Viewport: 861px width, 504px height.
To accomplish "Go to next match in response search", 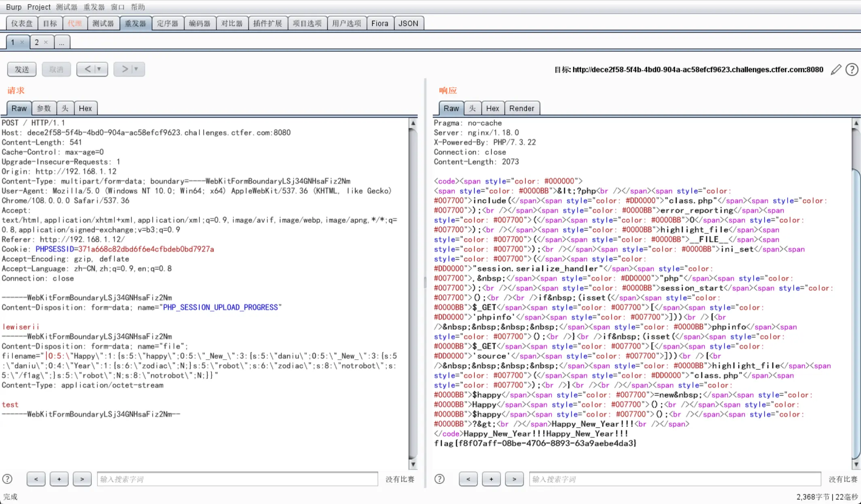I will pos(514,479).
